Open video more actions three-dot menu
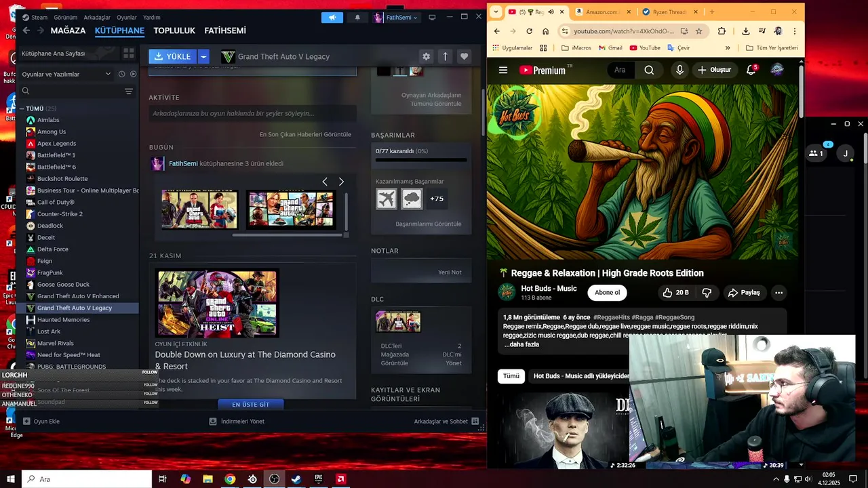This screenshot has height=488, width=868. point(779,293)
